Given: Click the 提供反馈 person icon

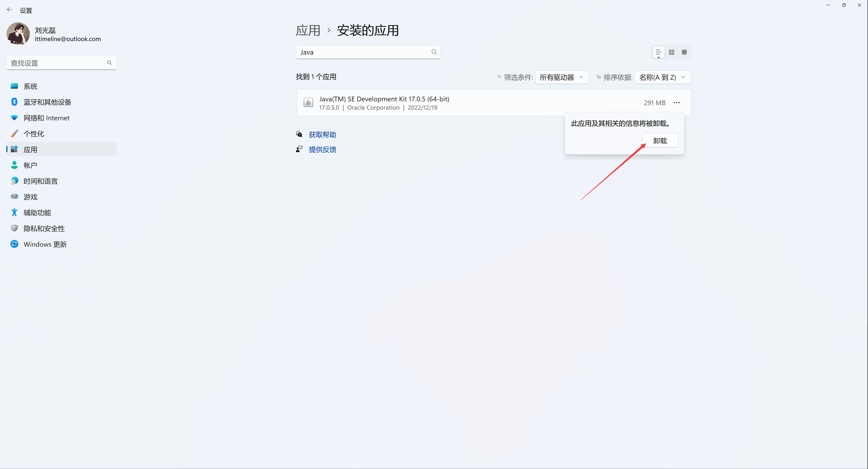Looking at the screenshot, I should point(299,149).
